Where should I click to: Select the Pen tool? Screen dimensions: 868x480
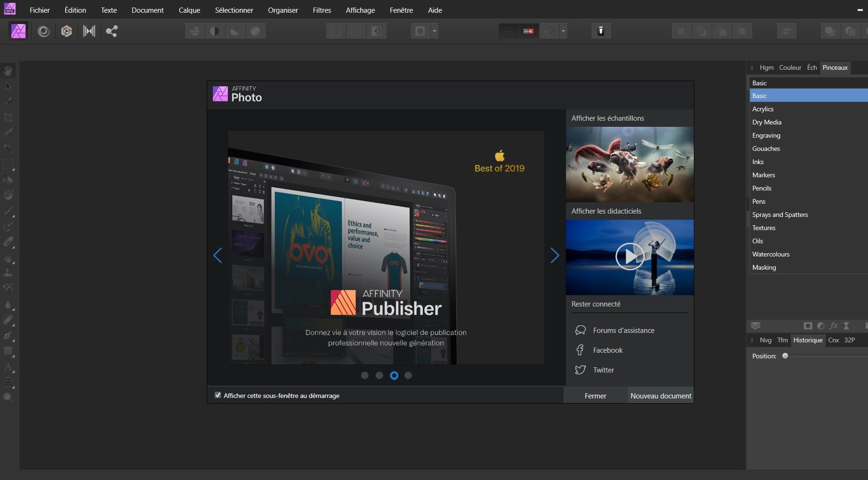[x=8, y=335]
